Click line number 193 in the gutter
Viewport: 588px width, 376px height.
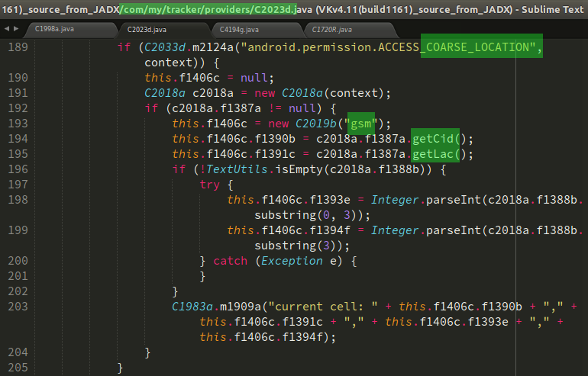(15, 124)
